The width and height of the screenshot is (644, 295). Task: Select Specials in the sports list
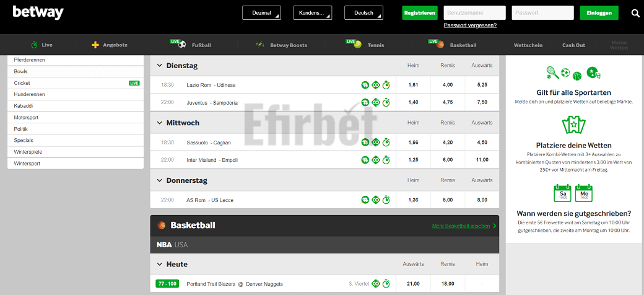coord(76,141)
